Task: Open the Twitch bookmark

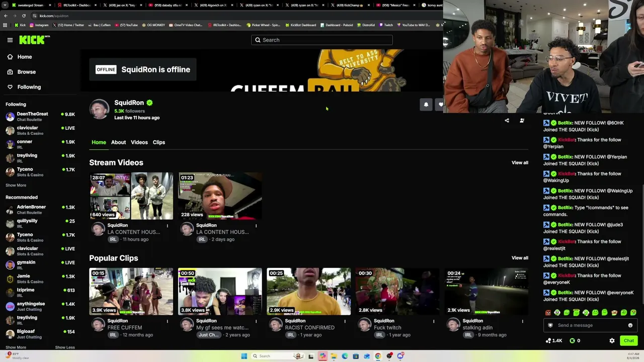Action: tap(386, 25)
